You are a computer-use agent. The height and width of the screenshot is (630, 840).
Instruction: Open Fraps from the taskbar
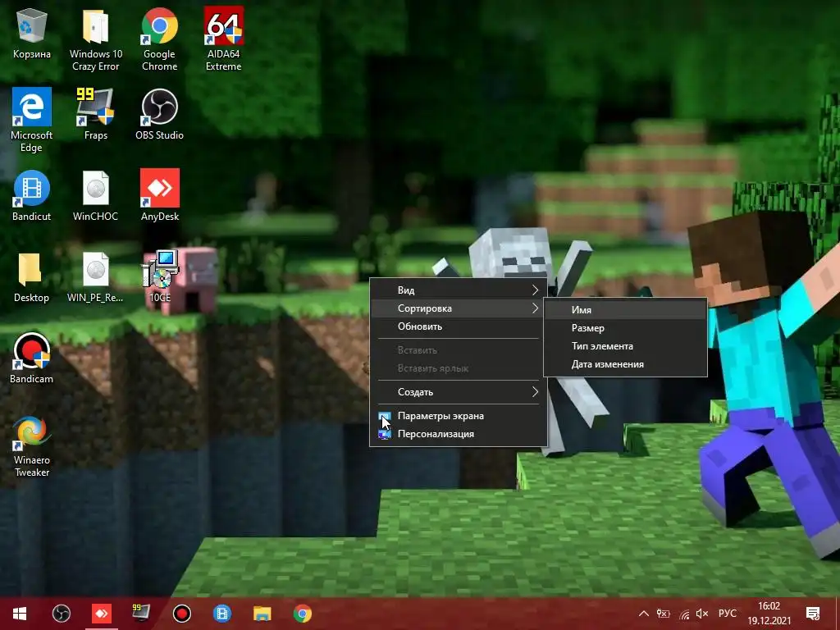click(141, 614)
